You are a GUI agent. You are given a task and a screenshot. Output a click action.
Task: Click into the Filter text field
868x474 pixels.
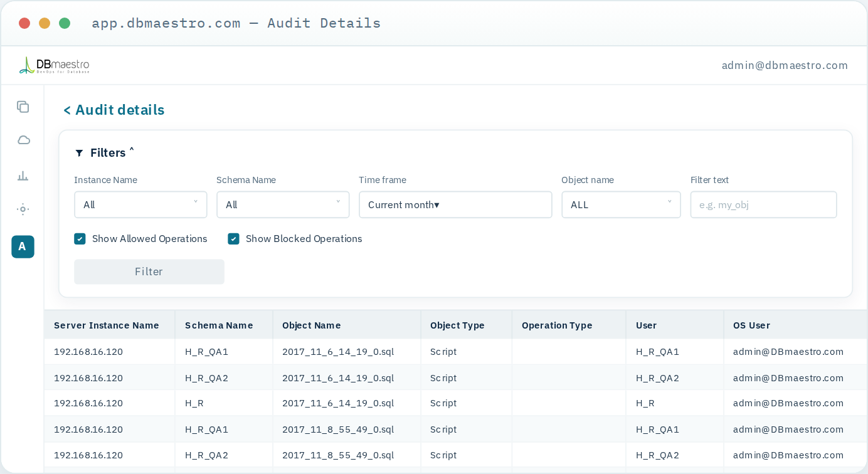[763, 205]
